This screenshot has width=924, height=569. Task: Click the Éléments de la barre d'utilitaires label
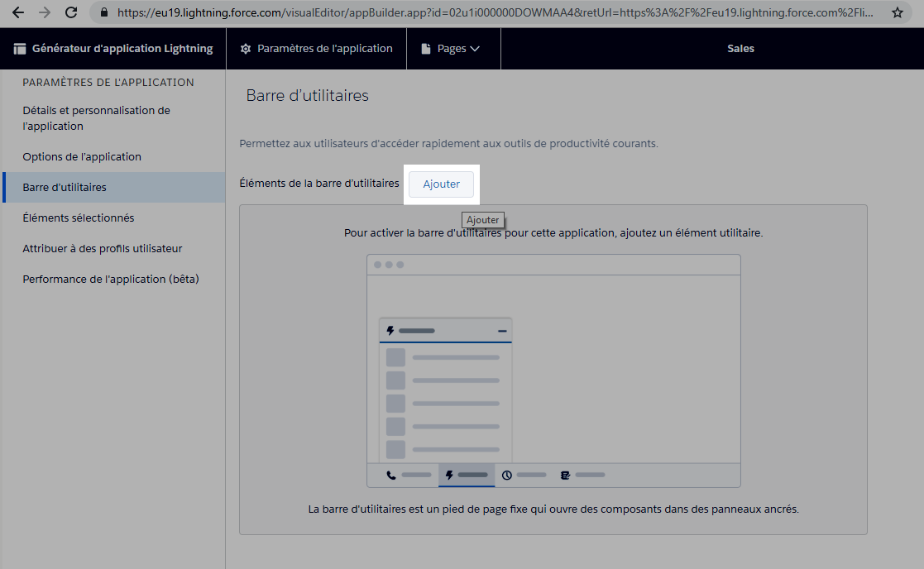pyautogui.click(x=319, y=184)
